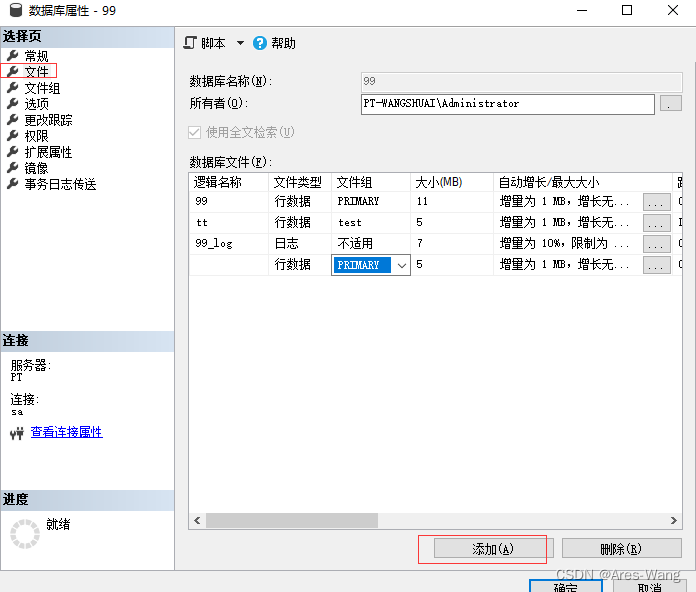Click the wrench icon beside 文件组

click(x=12, y=87)
